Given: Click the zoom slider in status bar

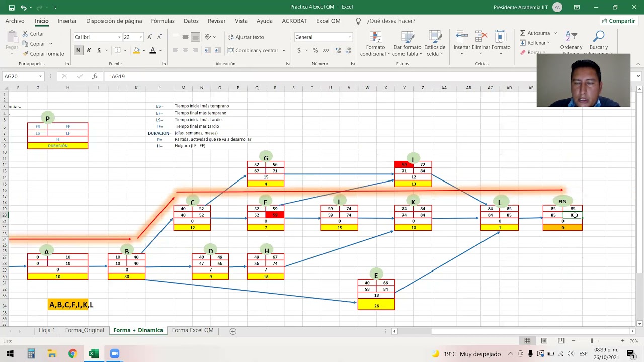Looking at the screenshot, I should click(x=592, y=341).
